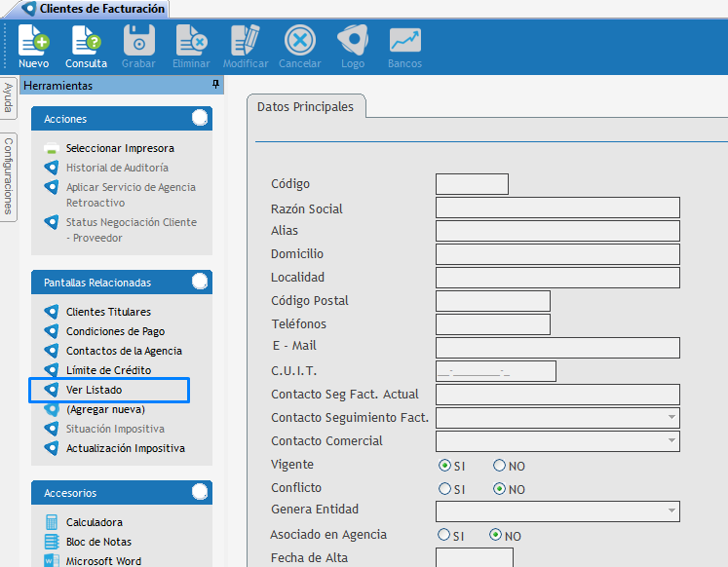
Task: Open the Configuraciones side tab
Action: (x=8, y=176)
